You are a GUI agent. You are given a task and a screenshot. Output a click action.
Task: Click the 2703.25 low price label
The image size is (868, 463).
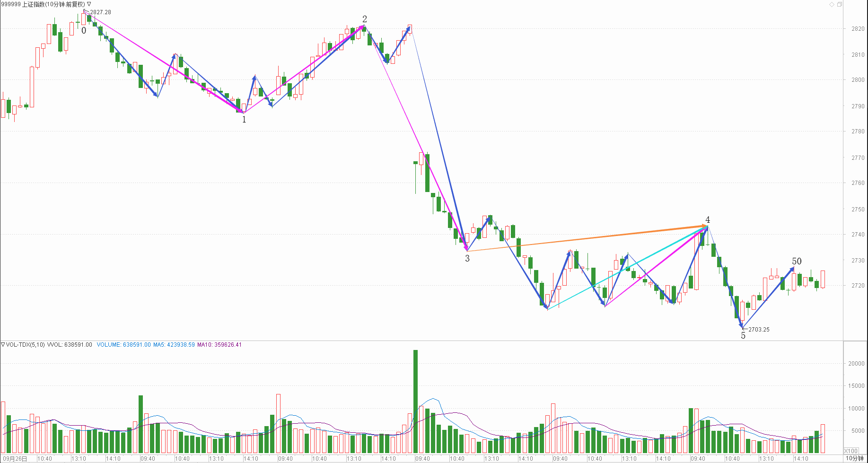pyautogui.click(x=759, y=330)
